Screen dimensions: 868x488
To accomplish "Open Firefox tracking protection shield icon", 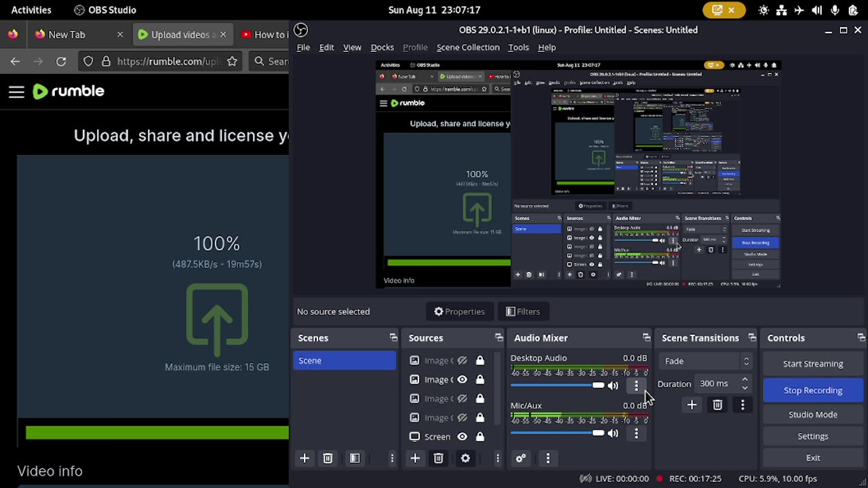I will point(88,61).
